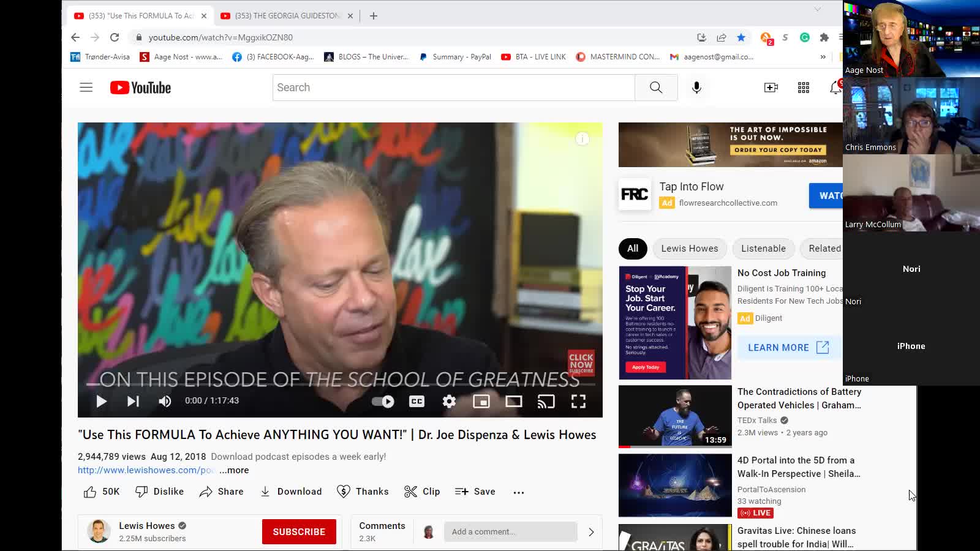980x551 pixels.
Task: Close the Use This FORMULA tab
Action: (x=203, y=16)
